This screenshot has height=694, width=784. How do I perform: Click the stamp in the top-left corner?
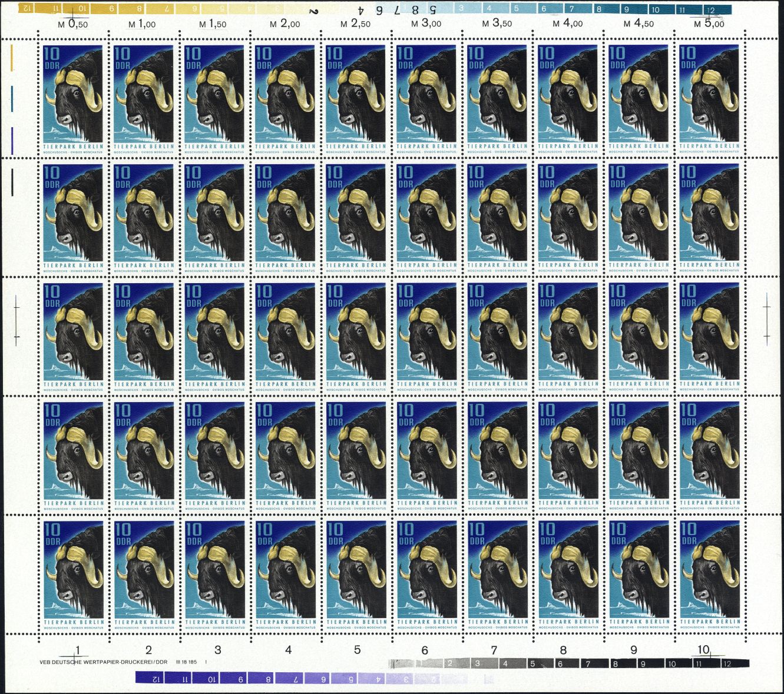point(73,99)
